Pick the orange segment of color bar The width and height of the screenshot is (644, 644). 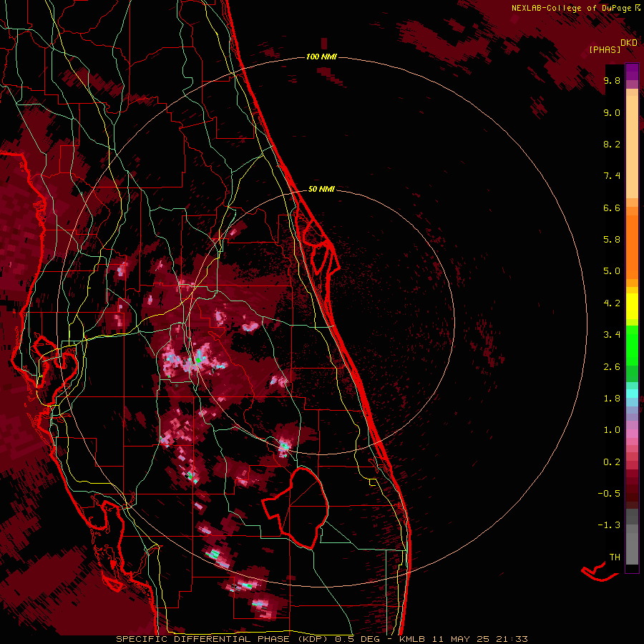632,248
